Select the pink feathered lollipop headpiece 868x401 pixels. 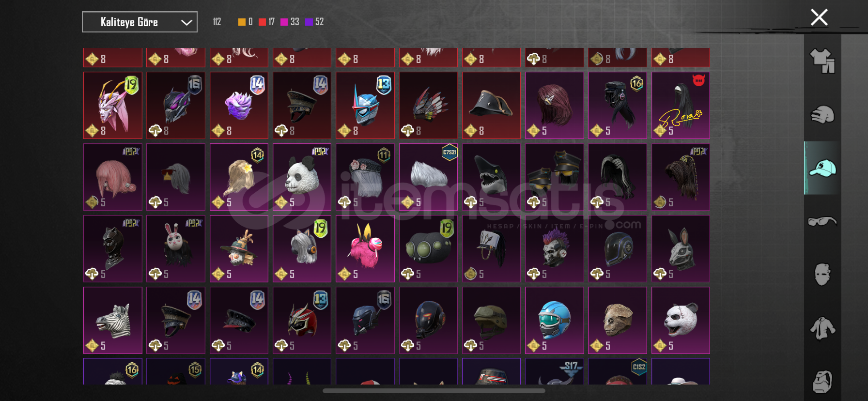[365, 249]
